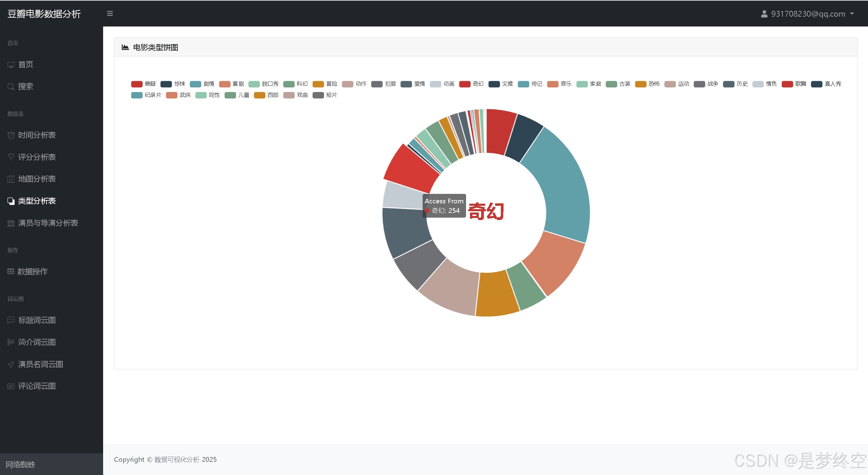Select 演员与导演分析表 in sidebar menu
Image resolution: width=868 pixels, height=475 pixels.
pyautogui.click(x=48, y=223)
